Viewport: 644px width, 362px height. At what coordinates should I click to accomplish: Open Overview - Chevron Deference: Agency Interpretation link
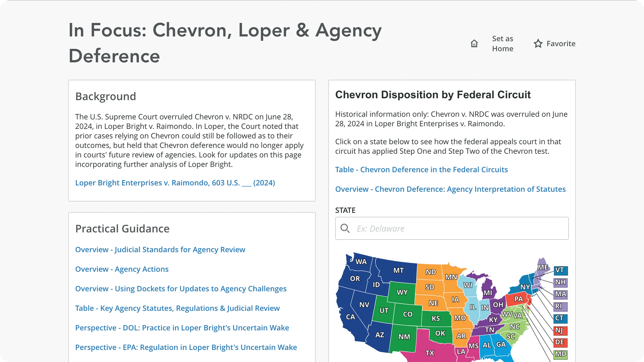pyautogui.click(x=450, y=189)
